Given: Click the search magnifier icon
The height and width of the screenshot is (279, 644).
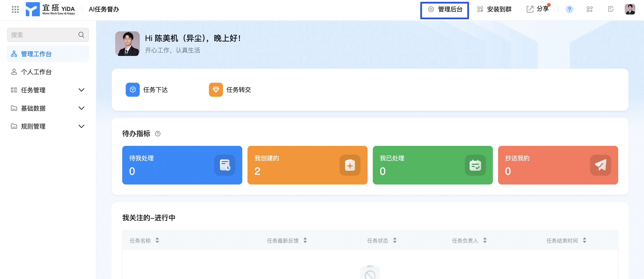Looking at the screenshot, I should pyautogui.click(x=81, y=35).
